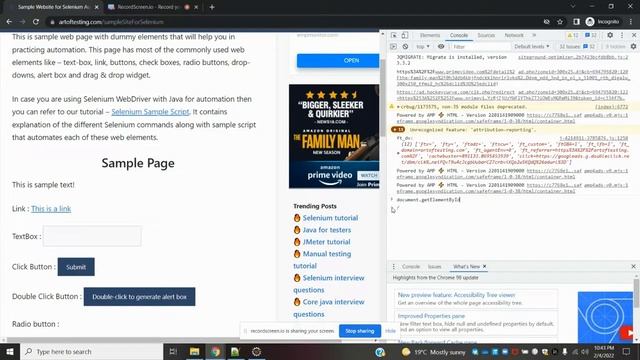Select the drawer Console tab
This screenshot has width=640, height=360.
411,267
